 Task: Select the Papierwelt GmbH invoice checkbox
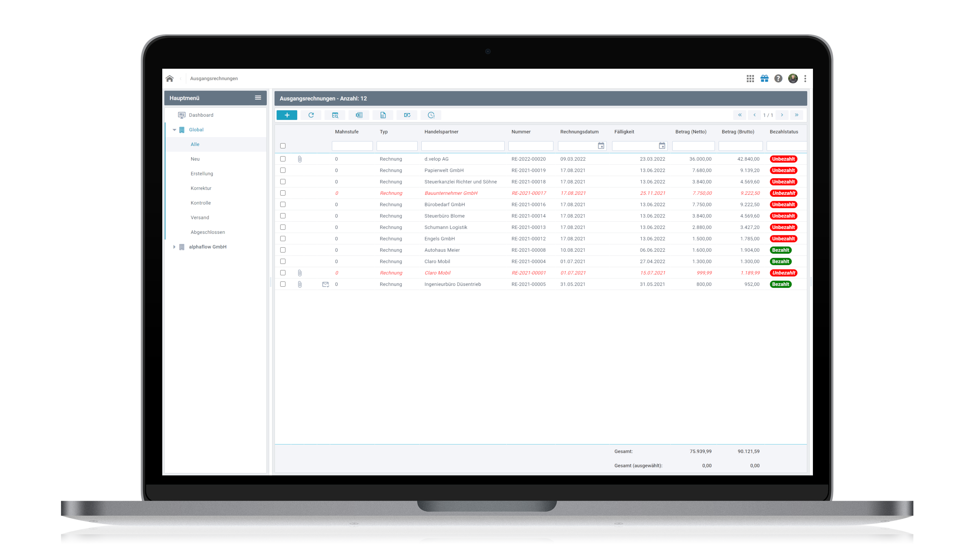pos(283,170)
